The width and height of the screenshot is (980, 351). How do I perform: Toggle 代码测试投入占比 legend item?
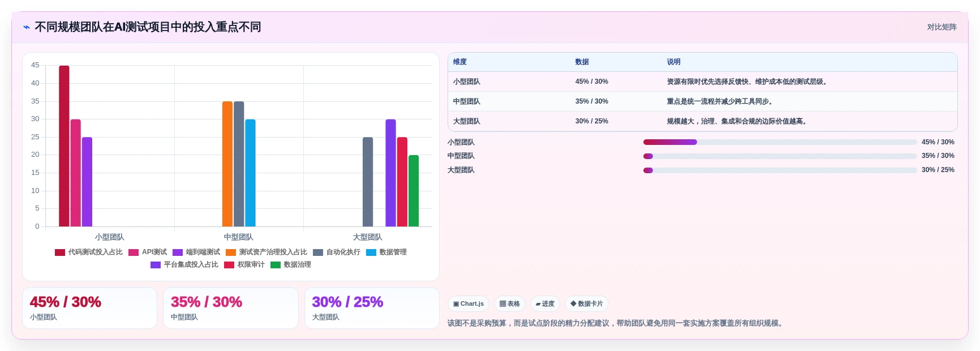point(89,252)
